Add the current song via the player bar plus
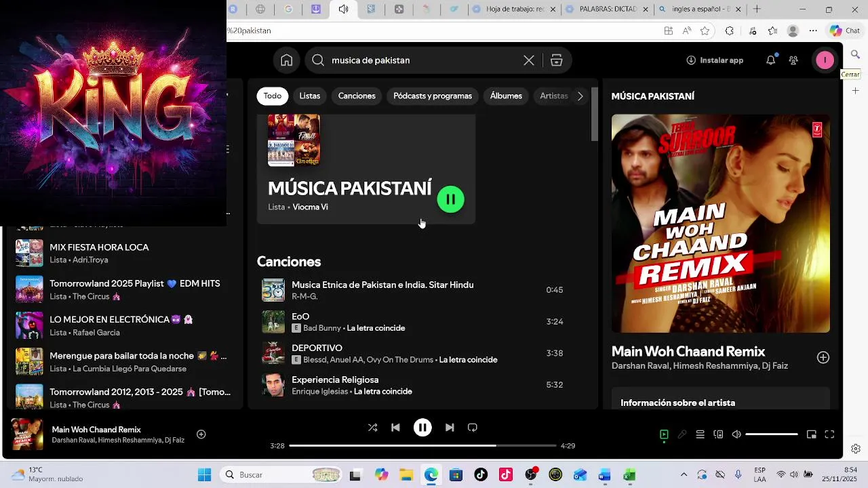This screenshot has width=868, height=488. coord(201,434)
